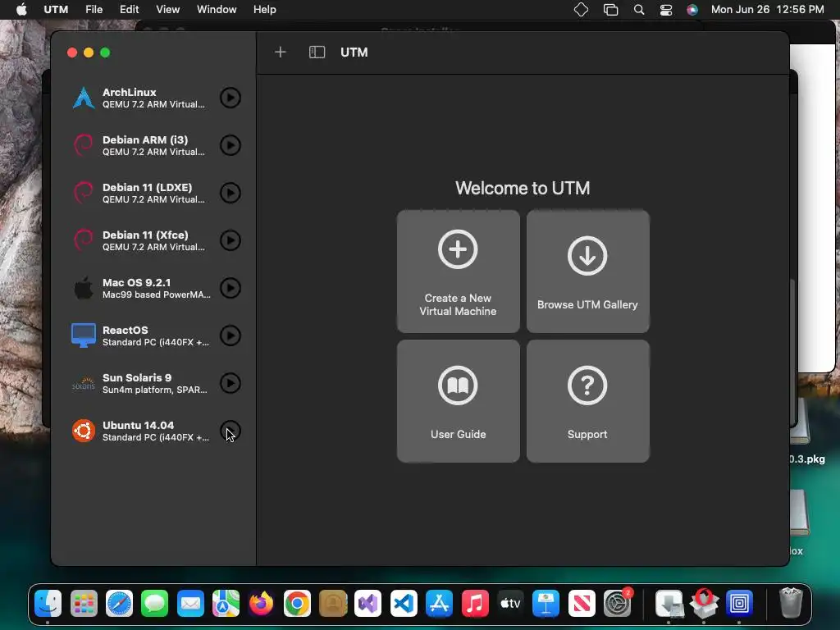Start the Debian ARM (i3) VM
The height and width of the screenshot is (630, 840).
tap(231, 145)
